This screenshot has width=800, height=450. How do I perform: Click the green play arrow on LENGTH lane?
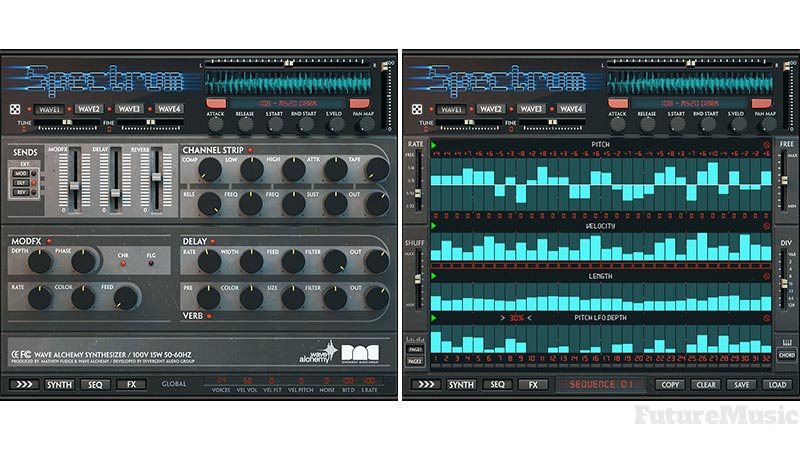[x=434, y=276]
